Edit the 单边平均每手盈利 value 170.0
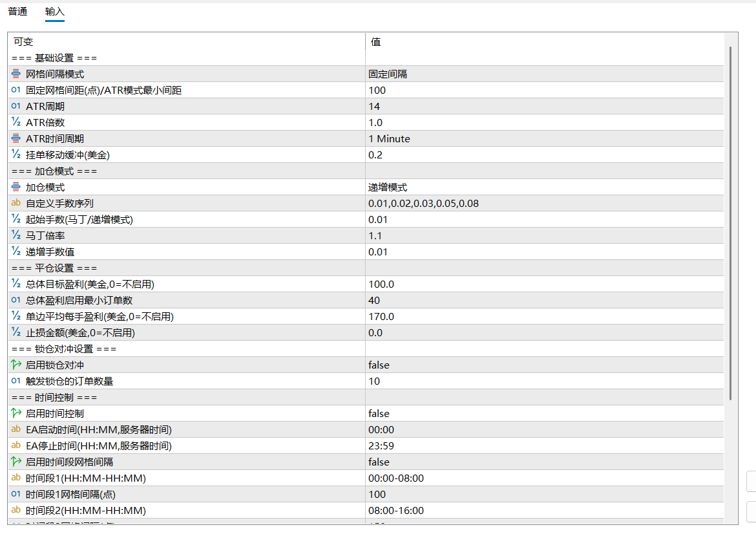Image resolution: width=756 pixels, height=536 pixels. [544, 316]
